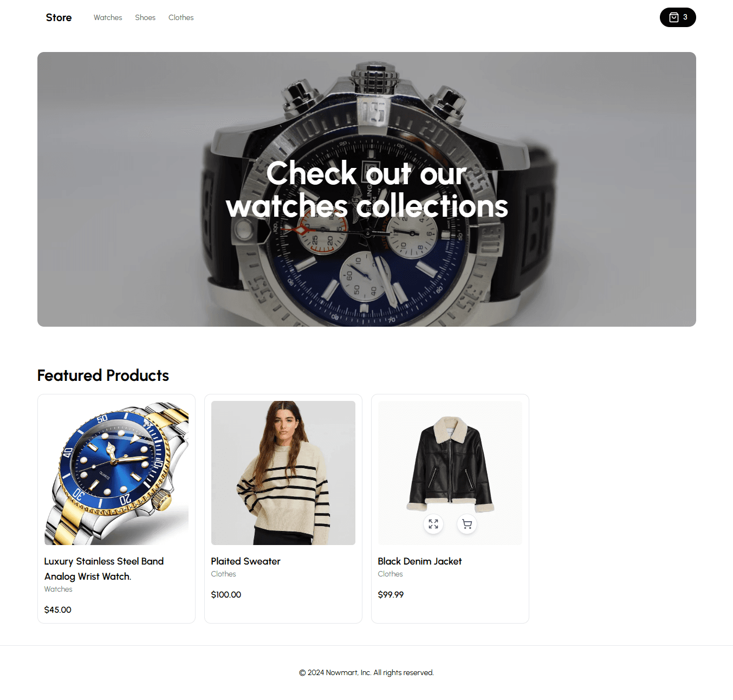The image size is (733, 700).
Task: Select Luxury Stainless Steel Band watch title
Action: click(104, 569)
